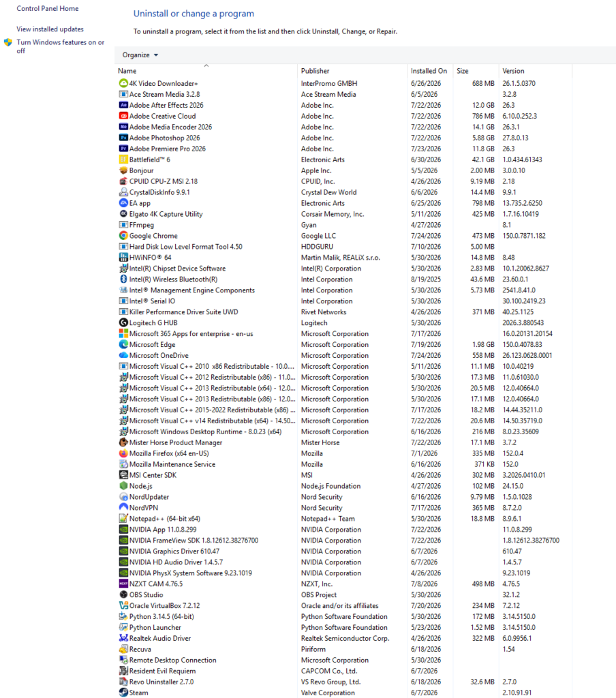Sort programs by Version column header
Viewport: 616px width, 698px height.
[x=535, y=71]
